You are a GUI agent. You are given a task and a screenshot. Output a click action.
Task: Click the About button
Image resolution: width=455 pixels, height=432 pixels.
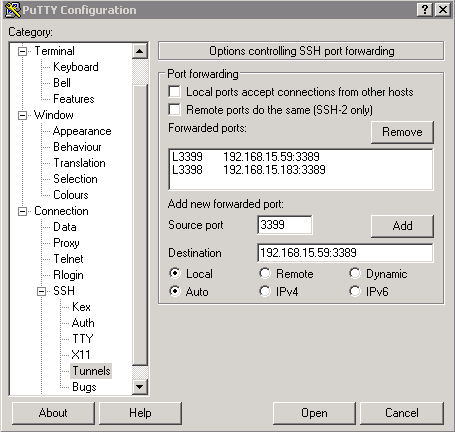(53, 413)
